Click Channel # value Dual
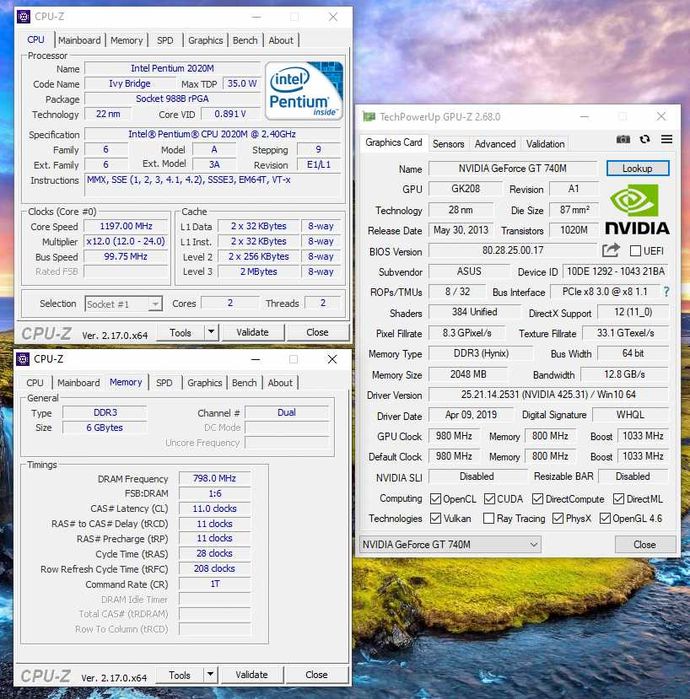 287,412
